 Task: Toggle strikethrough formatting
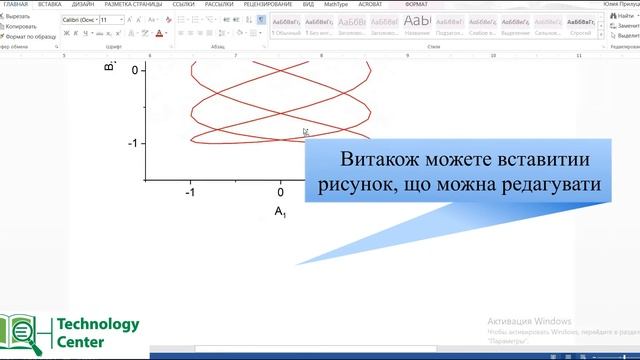[x=100, y=33]
